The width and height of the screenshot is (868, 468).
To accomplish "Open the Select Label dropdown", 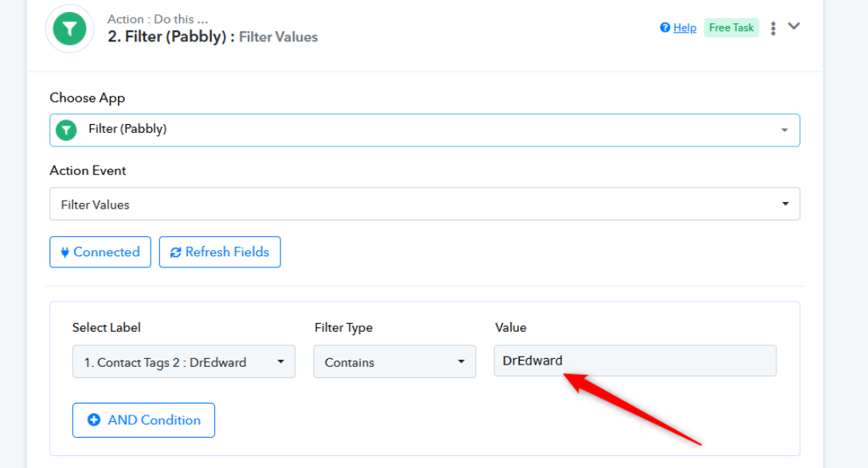I will [x=184, y=362].
